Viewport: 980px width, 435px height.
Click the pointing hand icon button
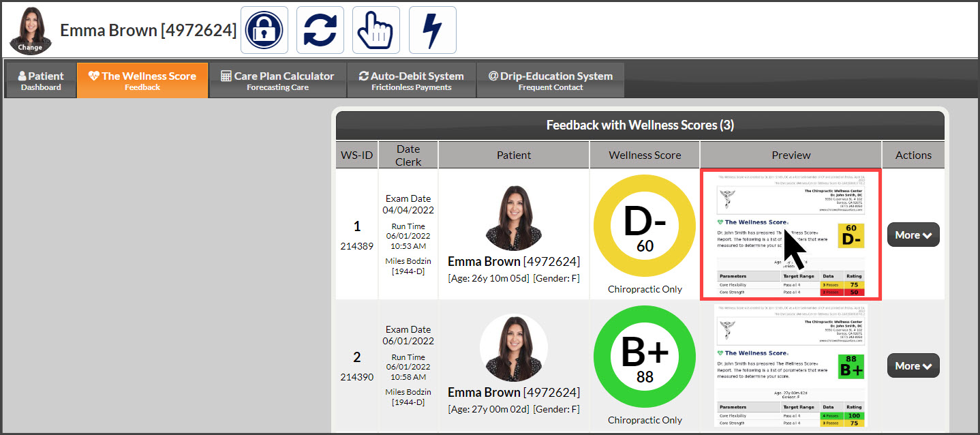[376, 30]
